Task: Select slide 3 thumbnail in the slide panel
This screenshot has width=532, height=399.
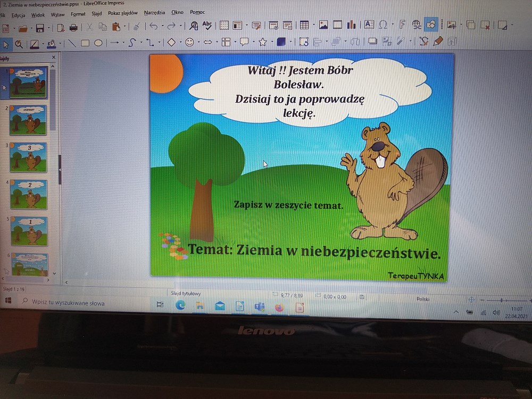Action: pos(29,157)
